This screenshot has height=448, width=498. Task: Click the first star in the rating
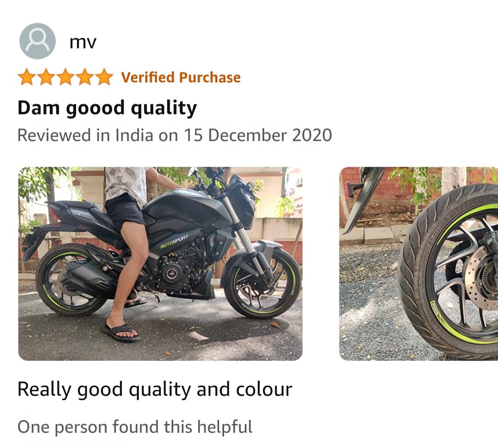[x=27, y=77]
